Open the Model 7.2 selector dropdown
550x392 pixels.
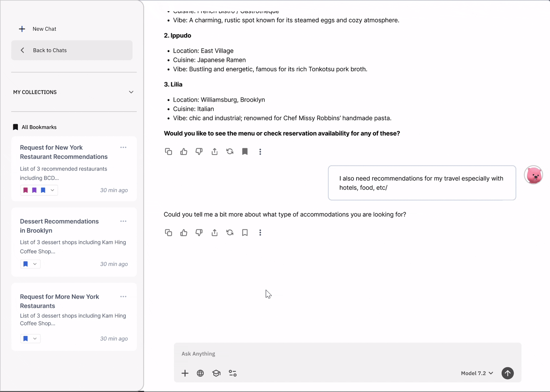pyautogui.click(x=477, y=373)
